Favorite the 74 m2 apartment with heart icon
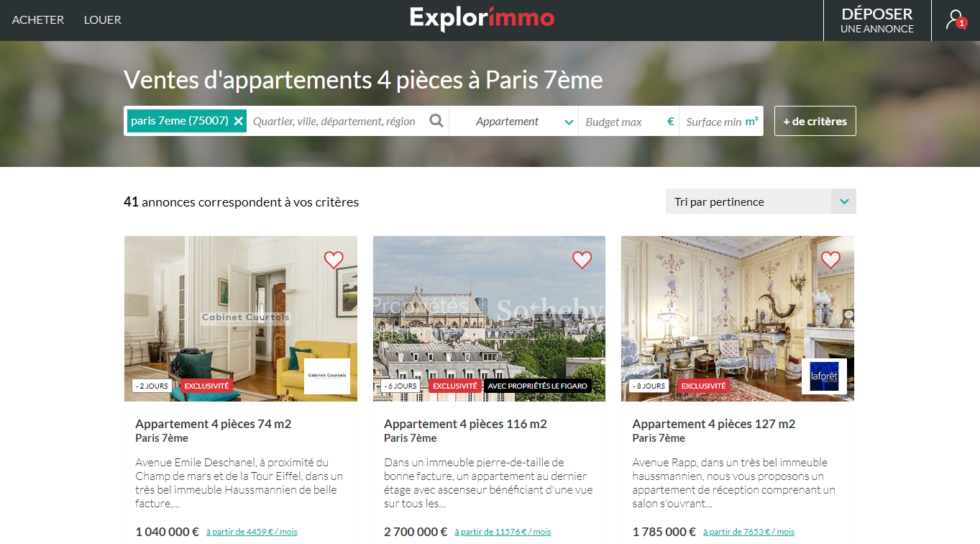Image resolution: width=980 pixels, height=544 pixels. (x=334, y=260)
